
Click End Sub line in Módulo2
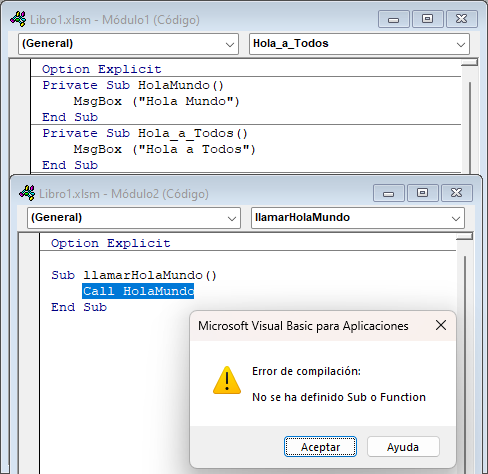[79, 307]
